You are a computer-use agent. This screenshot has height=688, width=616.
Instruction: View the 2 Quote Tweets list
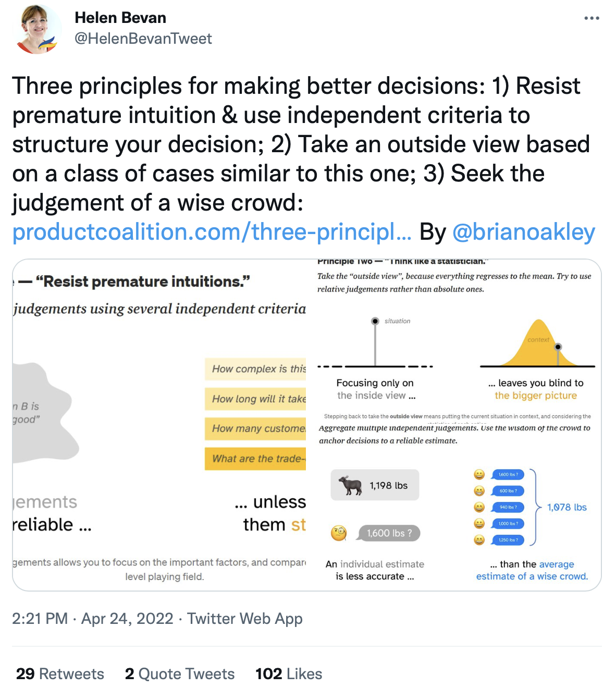(180, 674)
